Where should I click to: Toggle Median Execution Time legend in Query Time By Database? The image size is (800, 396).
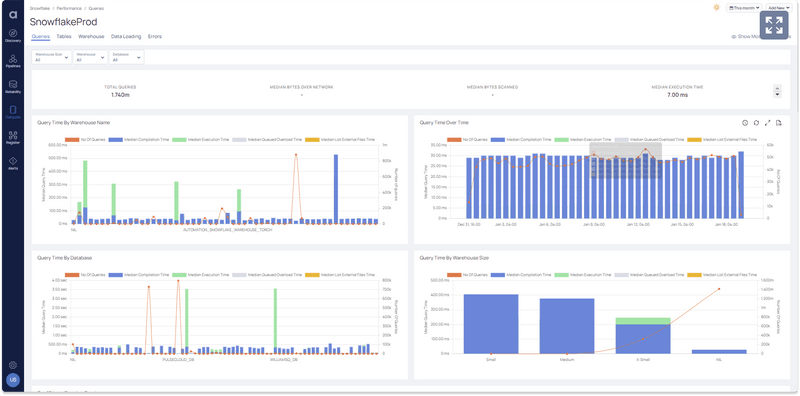pyautogui.click(x=201, y=275)
